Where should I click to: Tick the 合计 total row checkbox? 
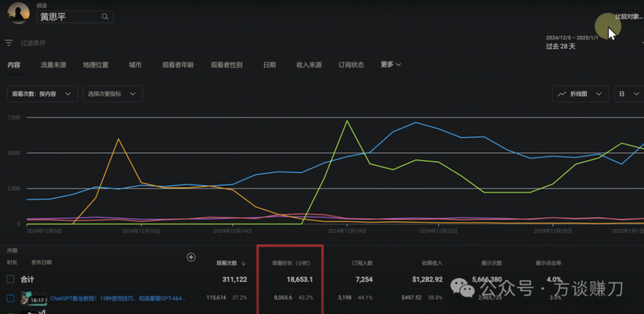coord(10,279)
